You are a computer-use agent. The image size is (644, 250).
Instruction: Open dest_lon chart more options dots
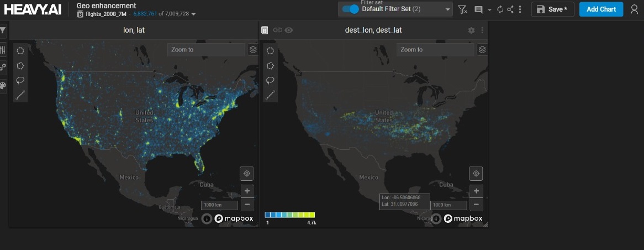coord(482,30)
